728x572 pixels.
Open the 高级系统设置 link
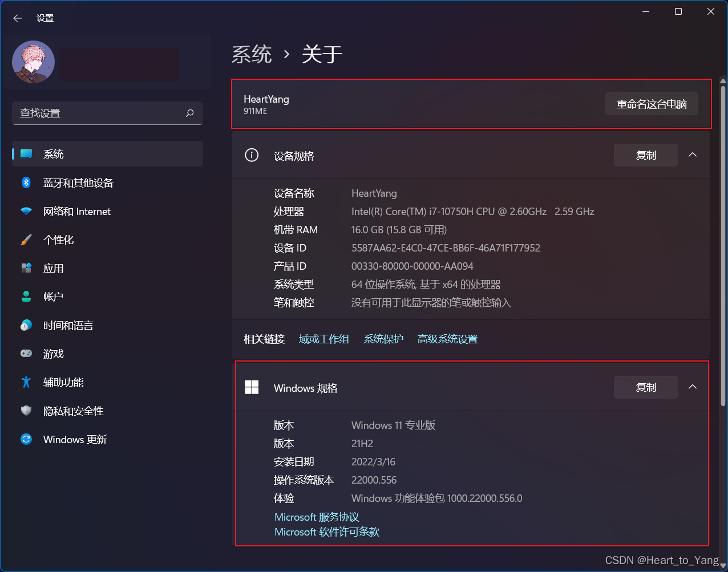point(448,339)
